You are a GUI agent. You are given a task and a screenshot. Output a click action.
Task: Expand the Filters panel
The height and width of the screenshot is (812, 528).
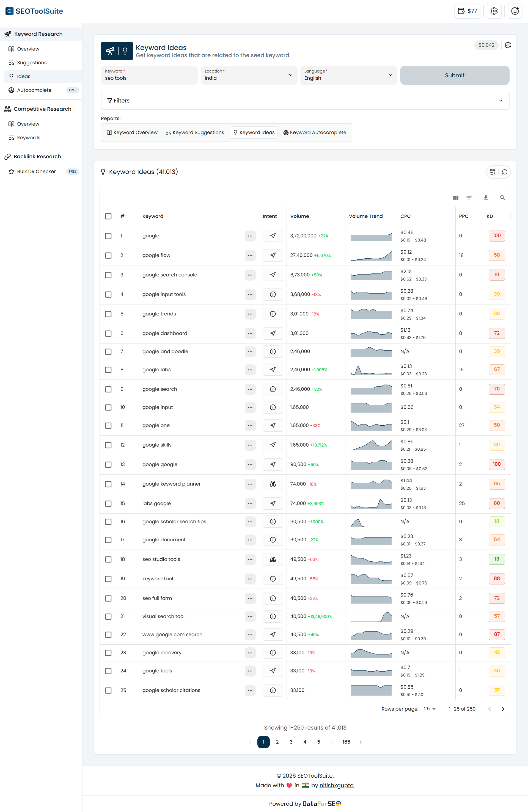click(305, 101)
